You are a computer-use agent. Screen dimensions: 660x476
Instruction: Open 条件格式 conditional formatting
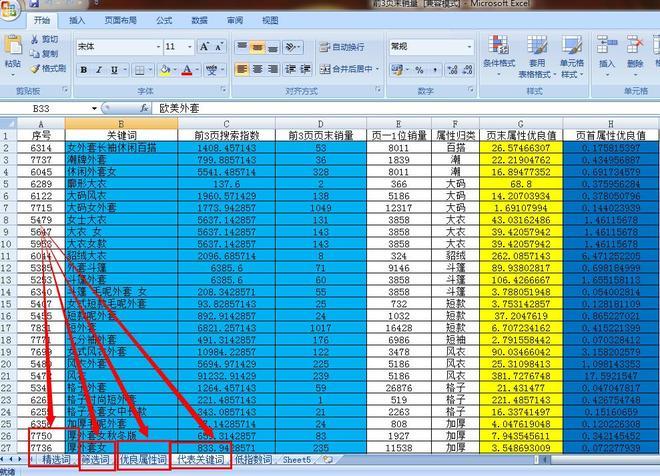pos(499,56)
